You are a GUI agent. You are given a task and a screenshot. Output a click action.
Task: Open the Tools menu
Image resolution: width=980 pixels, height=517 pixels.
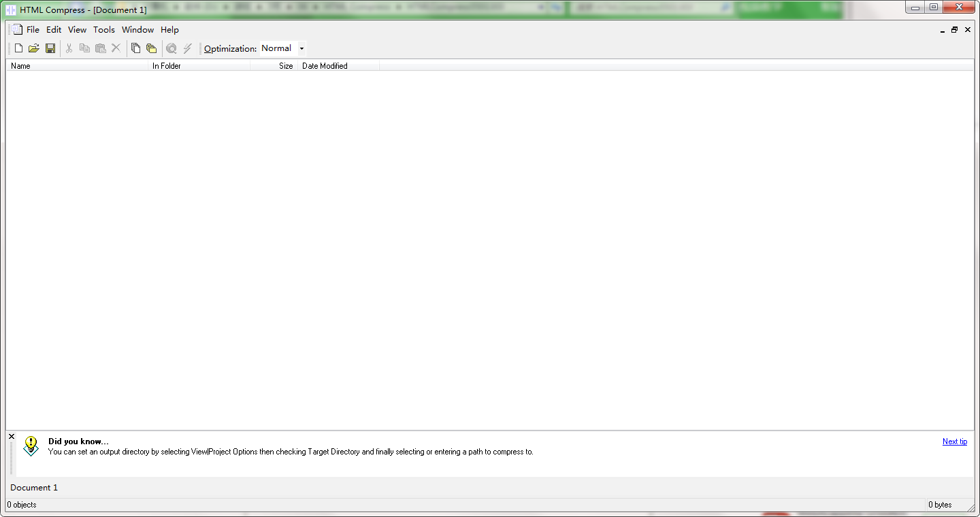point(104,30)
